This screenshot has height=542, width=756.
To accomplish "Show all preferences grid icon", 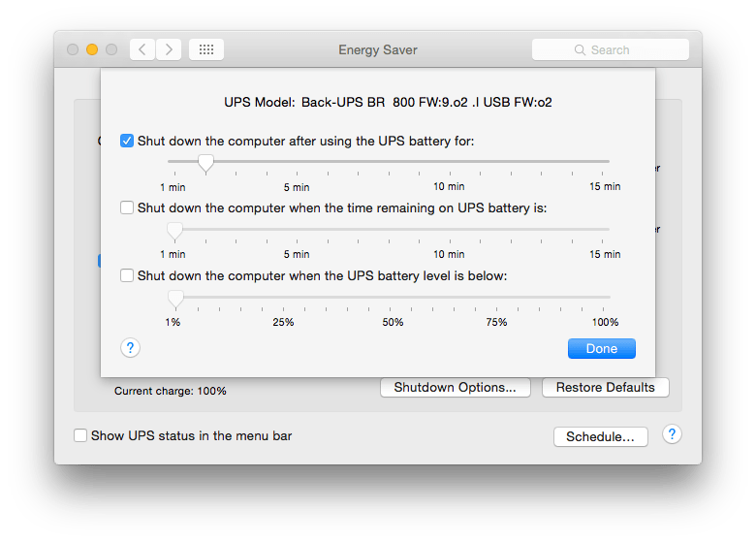I will 206,49.
